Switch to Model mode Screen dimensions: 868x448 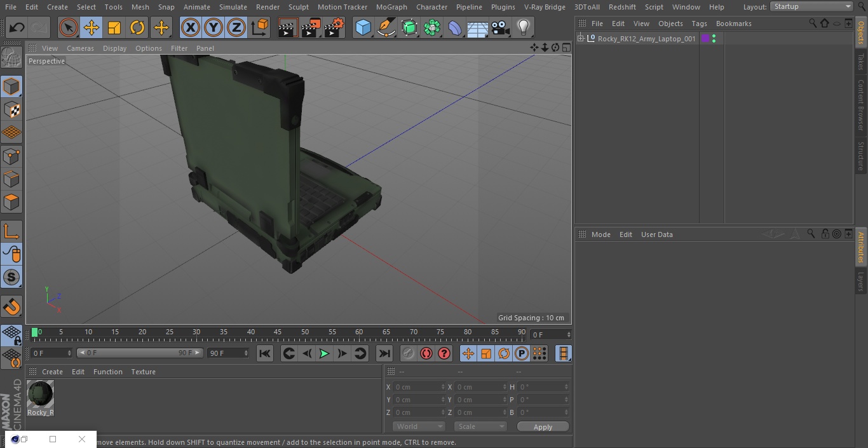11,86
